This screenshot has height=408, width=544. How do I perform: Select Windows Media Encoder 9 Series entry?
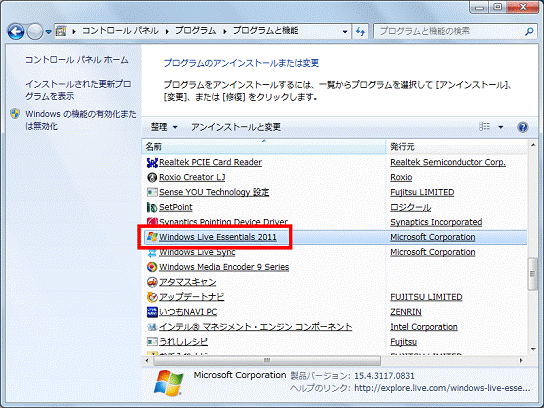click(x=224, y=267)
